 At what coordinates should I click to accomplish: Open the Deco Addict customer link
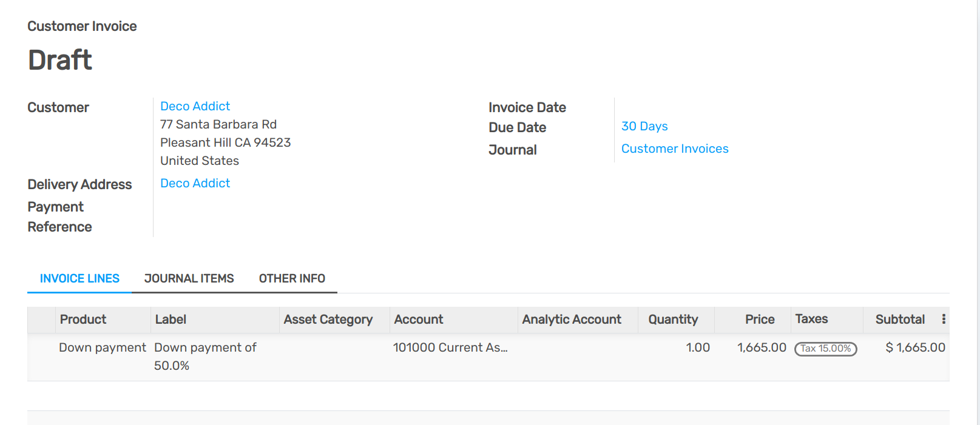(195, 106)
